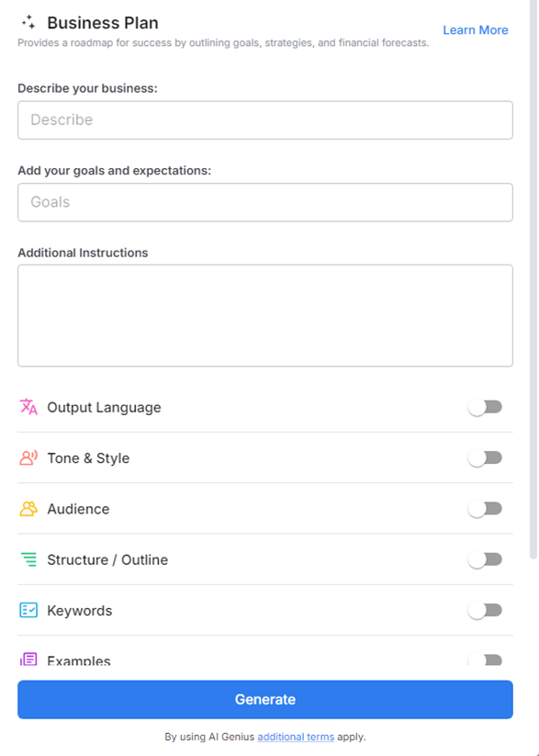This screenshot has height=756, width=539.
Task: Open the Learn More page
Action: click(x=475, y=29)
